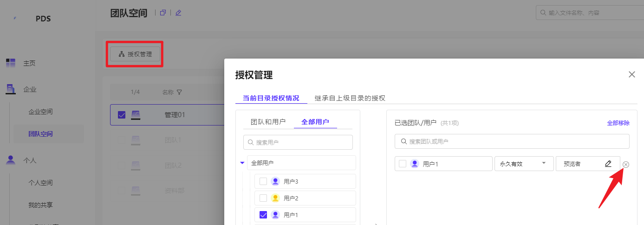Uncheck the 管理01 row checkbox
The height and width of the screenshot is (225, 644).
pos(122,115)
